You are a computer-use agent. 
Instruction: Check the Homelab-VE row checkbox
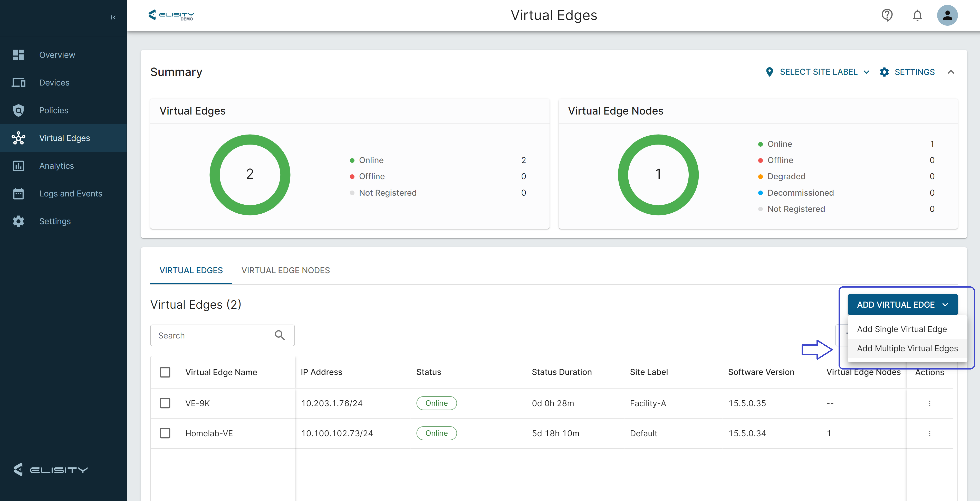coord(165,433)
